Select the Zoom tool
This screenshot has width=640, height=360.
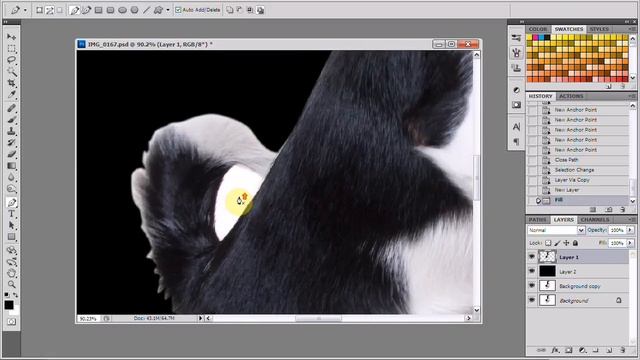11,284
